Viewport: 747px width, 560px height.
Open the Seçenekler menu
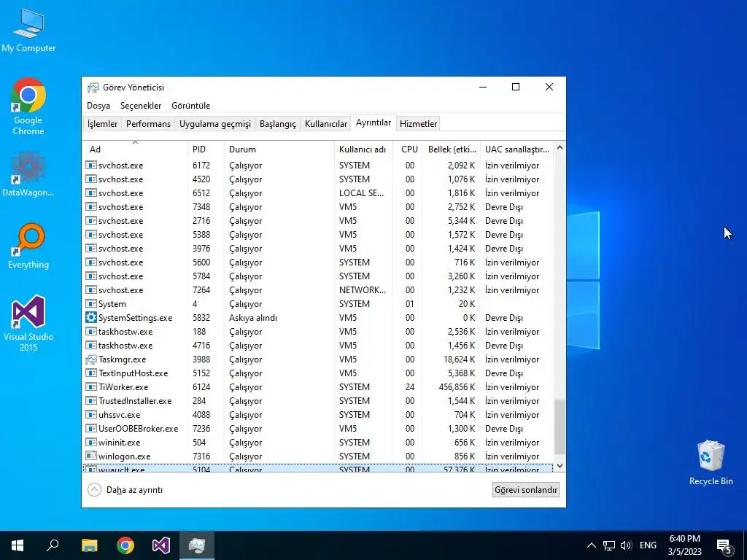[x=141, y=106]
